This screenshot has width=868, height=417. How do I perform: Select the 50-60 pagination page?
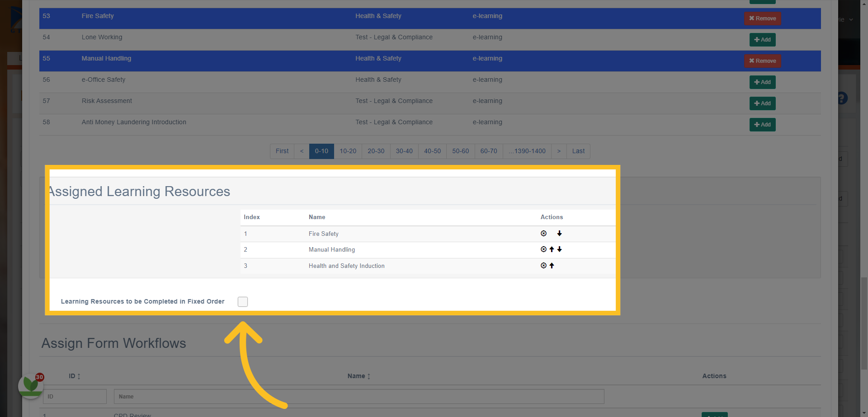coord(461,151)
